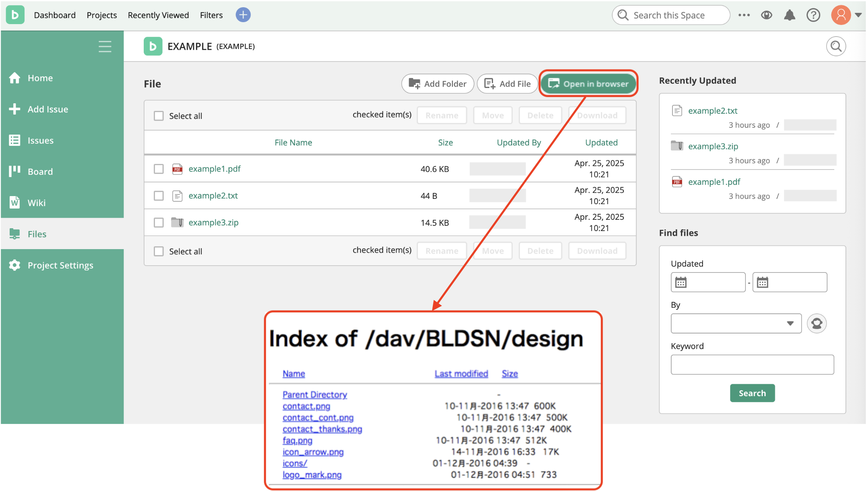Open the Updated end date calendar field
Screen dimensions: 868x491
pos(790,282)
